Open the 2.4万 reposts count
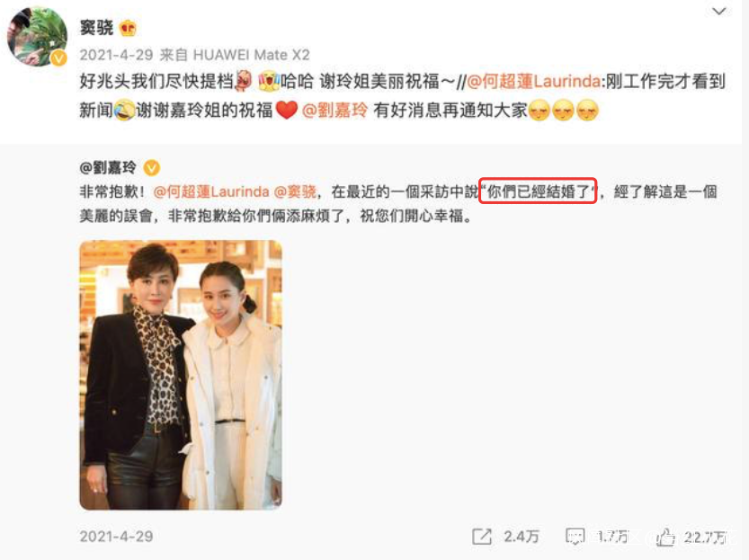 [522, 537]
